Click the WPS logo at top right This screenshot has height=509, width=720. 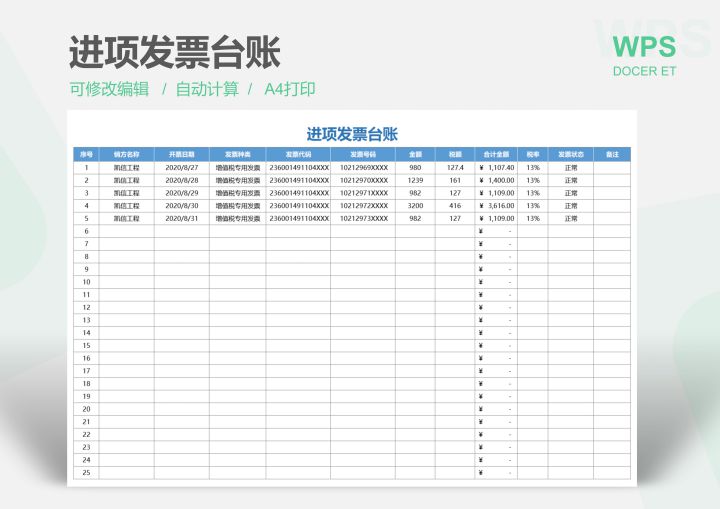644,46
